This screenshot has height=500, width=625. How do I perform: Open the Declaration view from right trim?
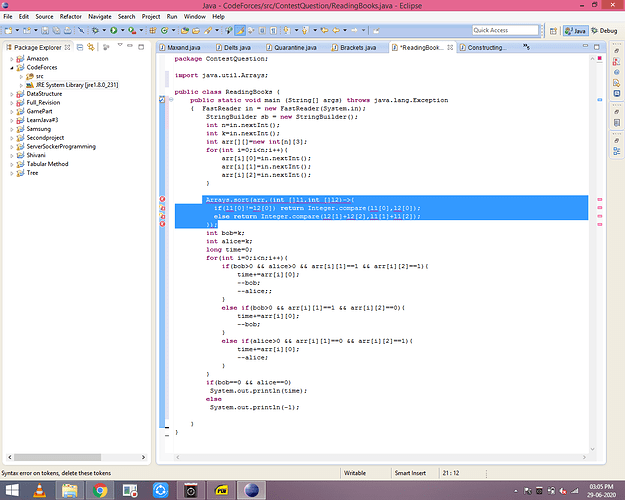pyautogui.click(x=617, y=83)
